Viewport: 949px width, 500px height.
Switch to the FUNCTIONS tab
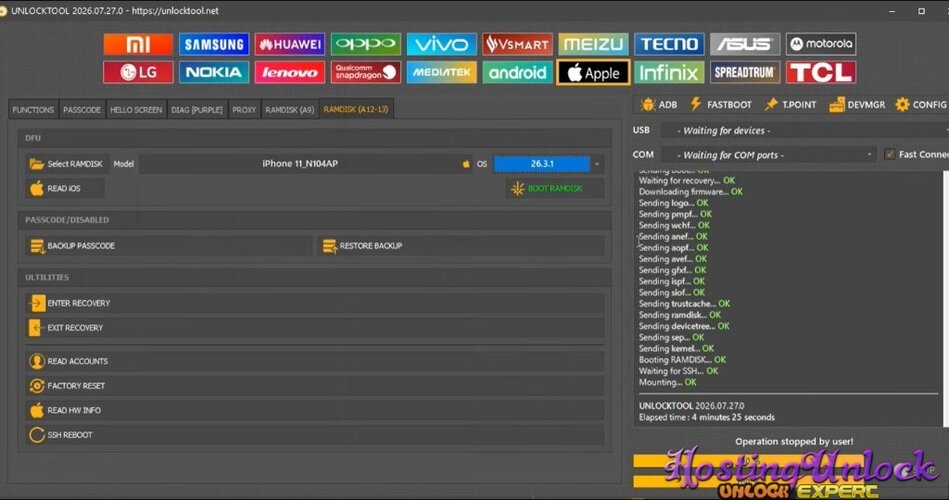coord(33,110)
